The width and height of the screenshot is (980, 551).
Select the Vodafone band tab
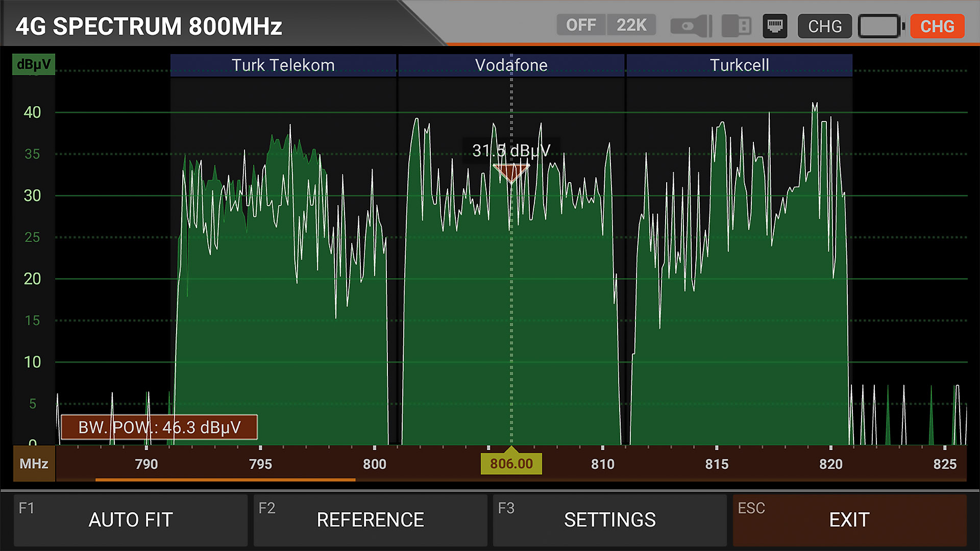pos(511,65)
